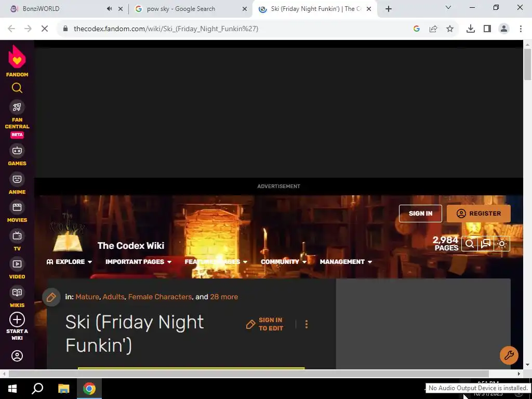
Task: Select the Ski (Friday Night Funkin') tab
Action: coord(315,9)
